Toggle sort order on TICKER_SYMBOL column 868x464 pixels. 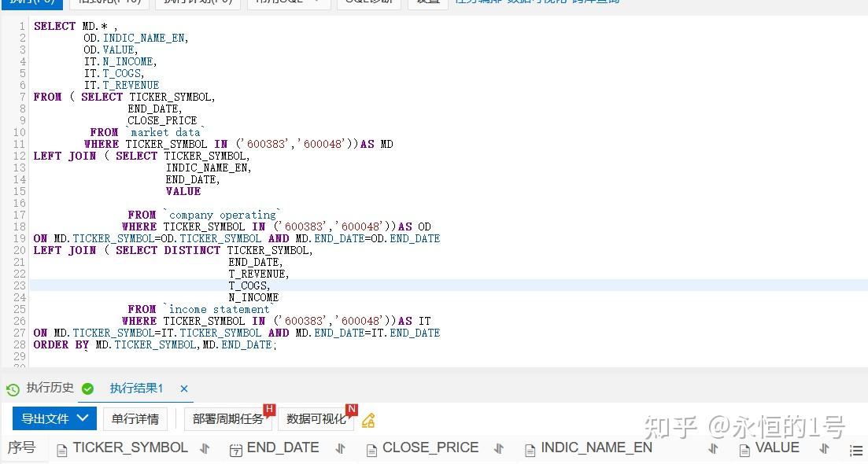204,448
